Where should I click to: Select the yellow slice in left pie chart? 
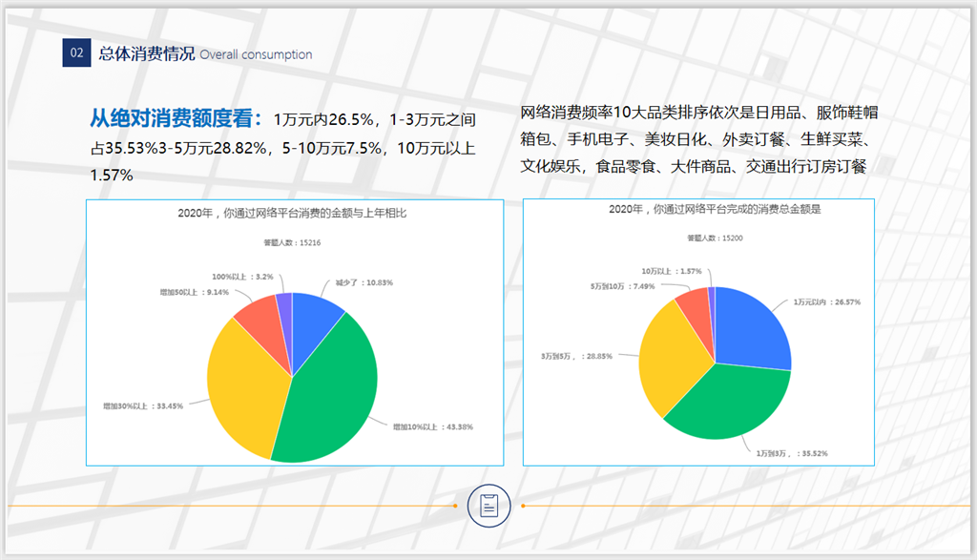pyautogui.click(x=243, y=382)
